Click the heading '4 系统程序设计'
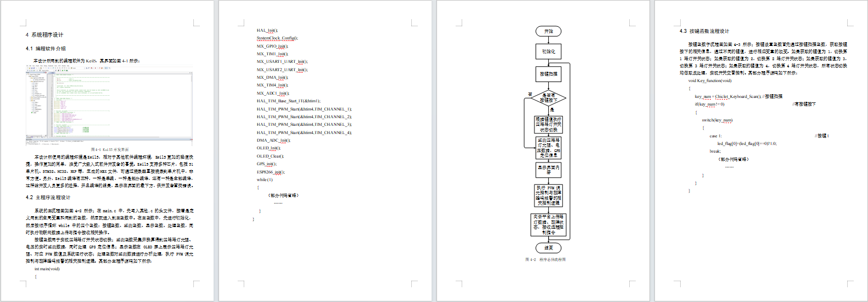 click(x=44, y=34)
